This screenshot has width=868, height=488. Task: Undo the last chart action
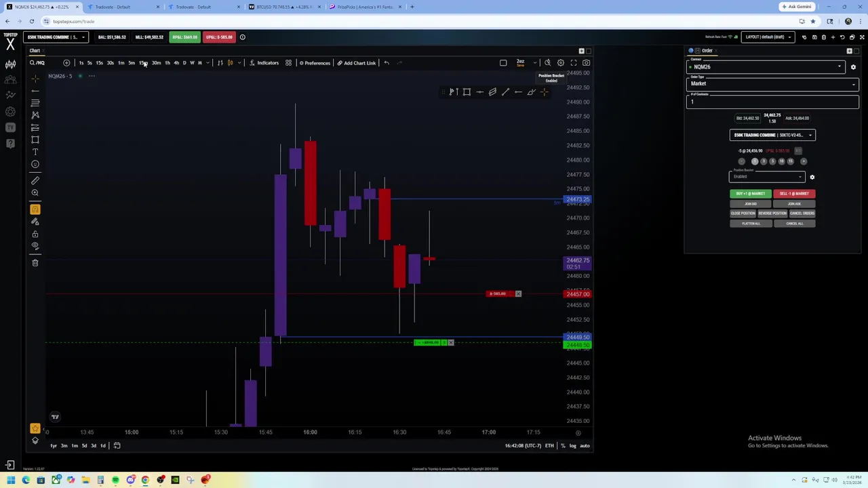[387, 63]
